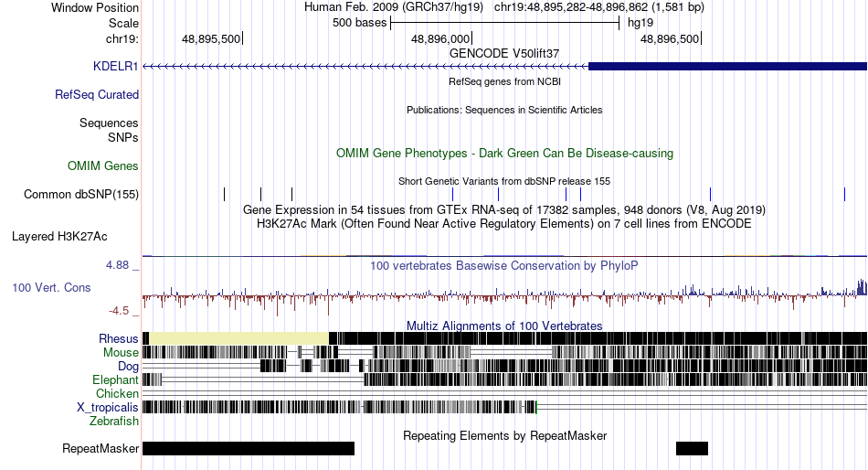This screenshot has height=470, width=868.
Task: Click the Sequences track label
Action: [x=109, y=123]
